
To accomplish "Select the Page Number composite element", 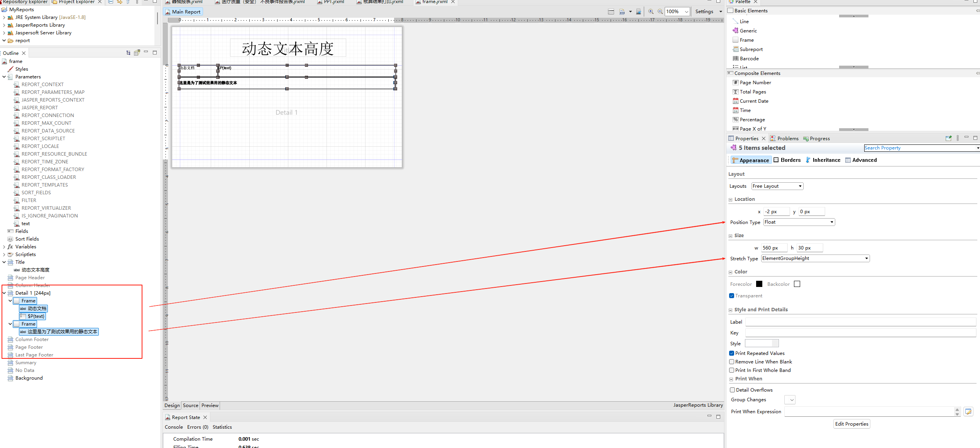I will click(x=755, y=82).
